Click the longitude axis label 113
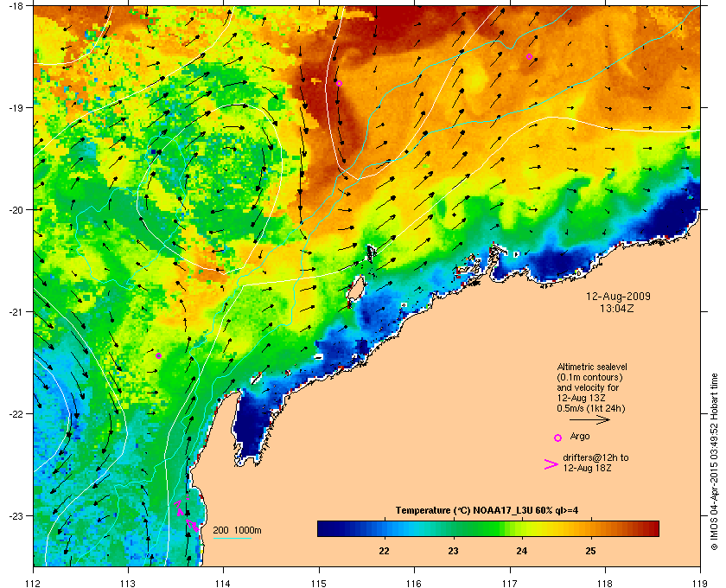The height and width of the screenshot is (588, 726). click(x=128, y=584)
